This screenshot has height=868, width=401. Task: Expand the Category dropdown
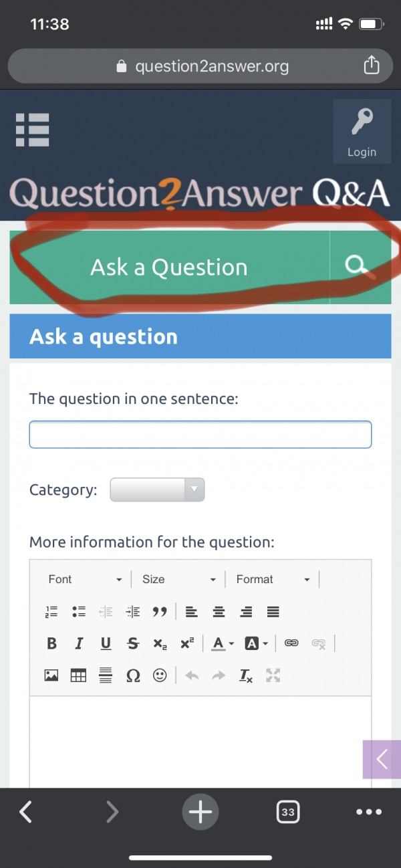click(157, 490)
